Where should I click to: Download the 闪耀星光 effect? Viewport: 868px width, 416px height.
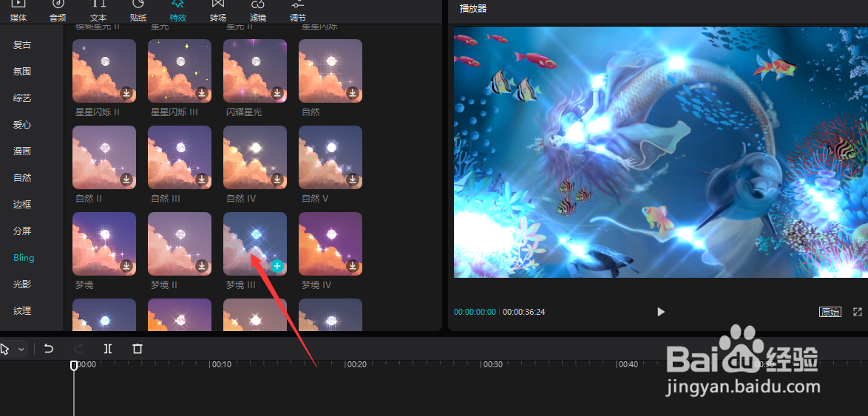pyautogui.click(x=277, y=93)
